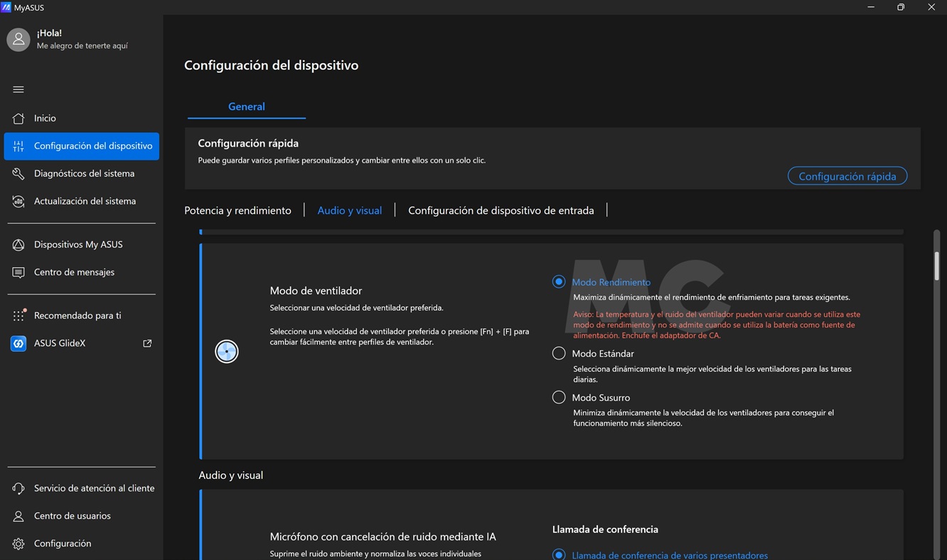Select Modo Estándar fan option
The height and width of the screenshot is (560, 947).
pyautogui.click(x=559, y=353)
